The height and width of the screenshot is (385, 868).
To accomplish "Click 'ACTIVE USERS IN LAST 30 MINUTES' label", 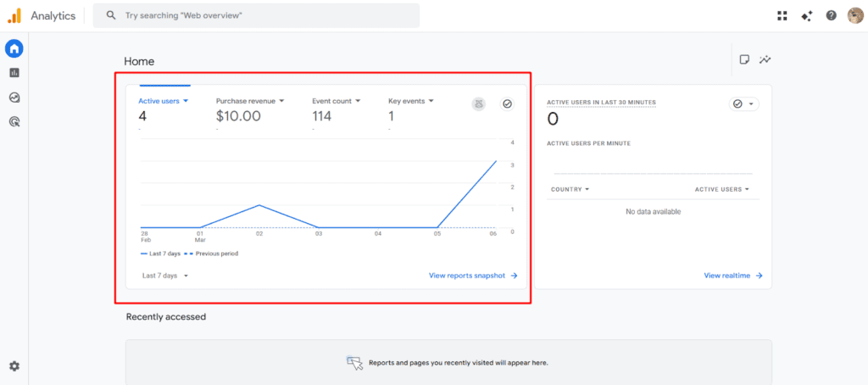I will pyautogui.click(x=601, y=103).
